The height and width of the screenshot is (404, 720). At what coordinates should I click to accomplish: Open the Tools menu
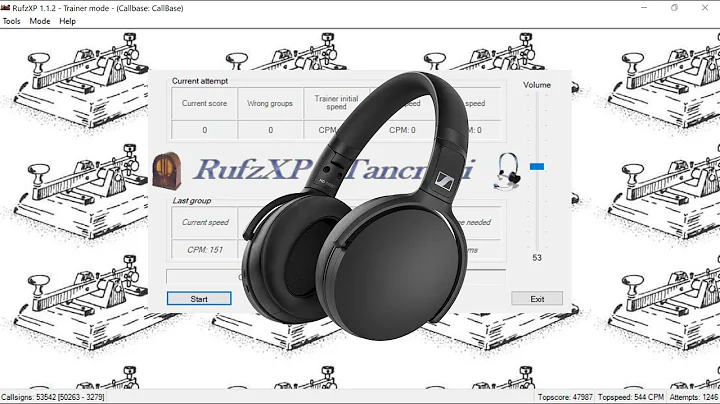(x=11, y=21)
